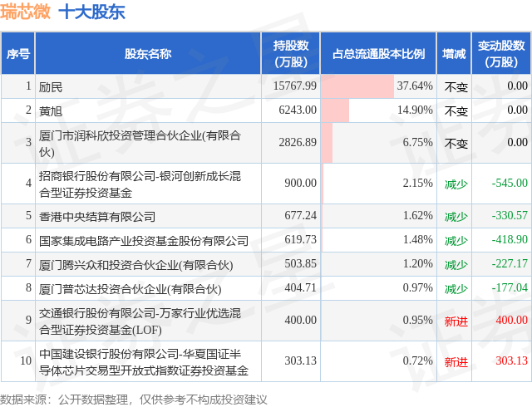Click holdings value 619.73
This screenshot has width=532, height=407.
[300, 239]
